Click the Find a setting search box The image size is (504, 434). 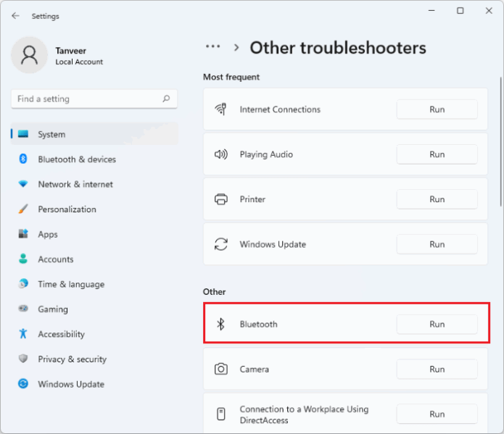pos(94,99)
